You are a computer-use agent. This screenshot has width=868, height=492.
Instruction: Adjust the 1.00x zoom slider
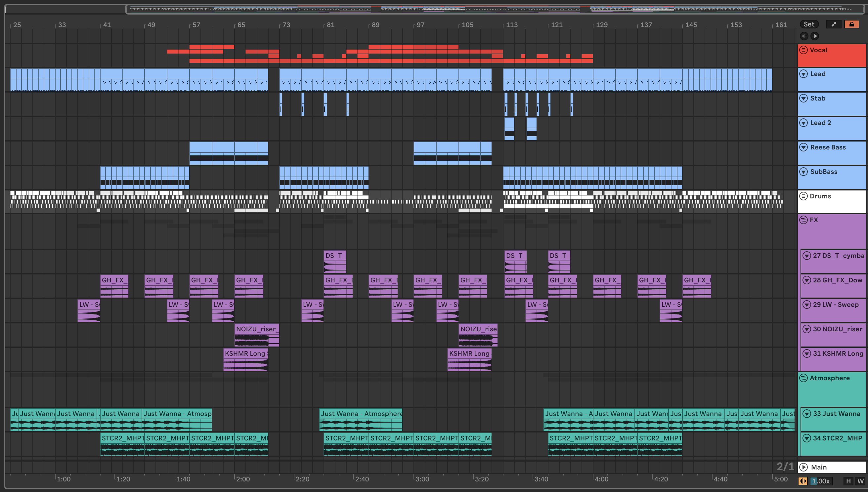coord(821,481)
